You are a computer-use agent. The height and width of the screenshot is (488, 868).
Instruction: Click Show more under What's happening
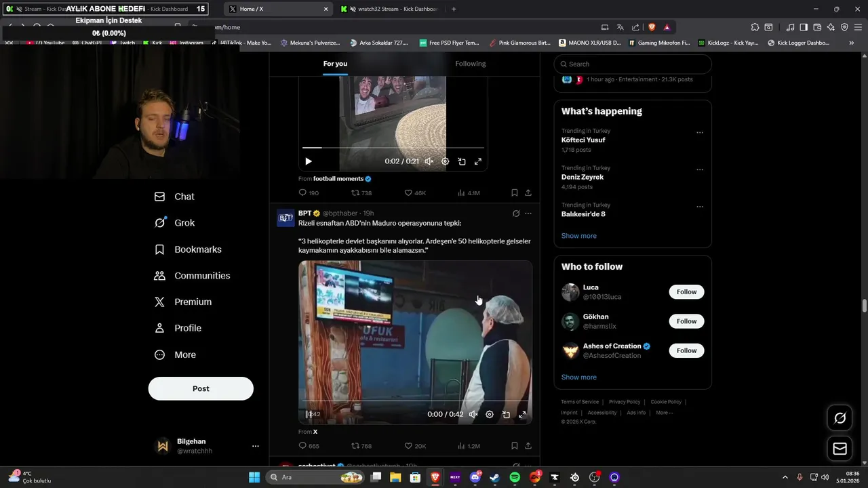pos(578,236)
